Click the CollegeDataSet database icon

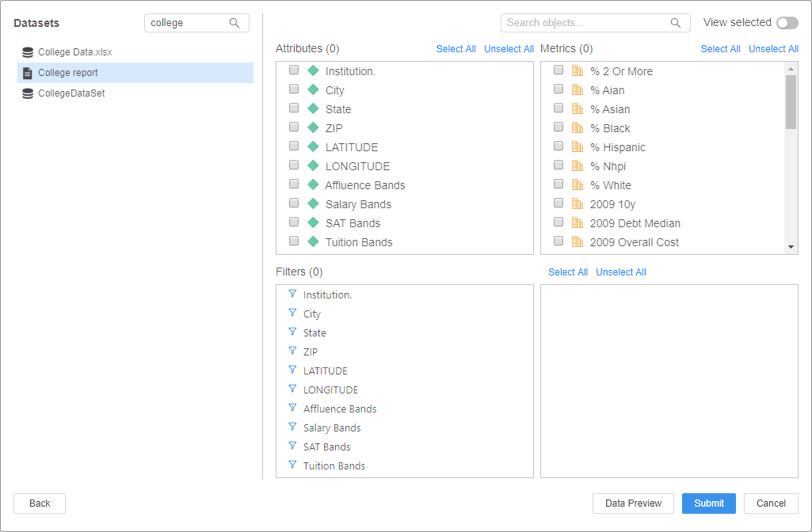28,93
